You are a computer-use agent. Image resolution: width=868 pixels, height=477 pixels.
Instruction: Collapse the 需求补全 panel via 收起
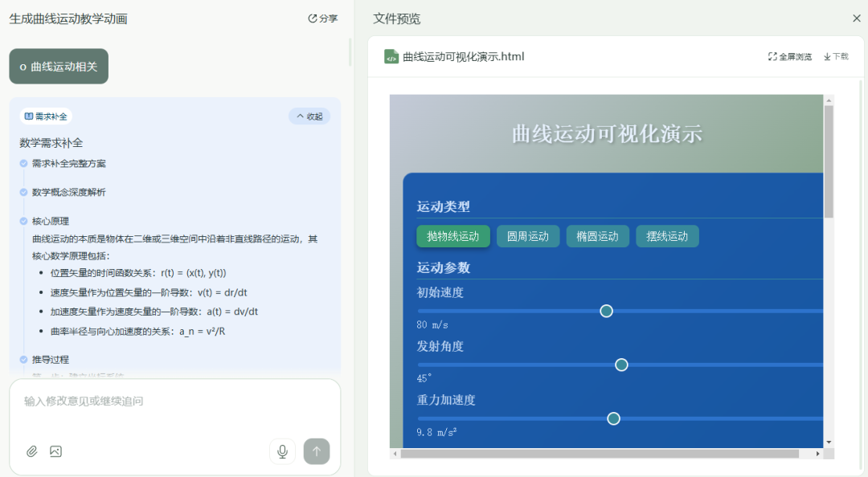(x=309, y=116)
